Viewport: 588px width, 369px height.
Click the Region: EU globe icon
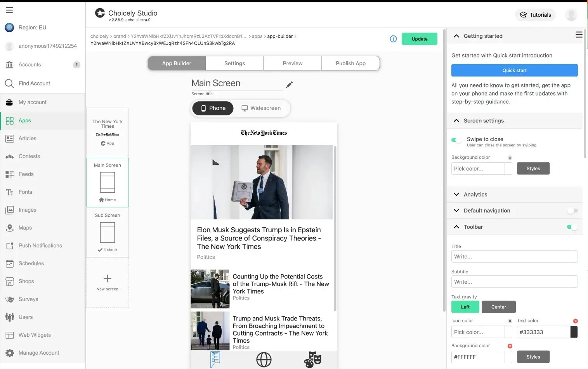pyautogui.click(x=9, y=28)
